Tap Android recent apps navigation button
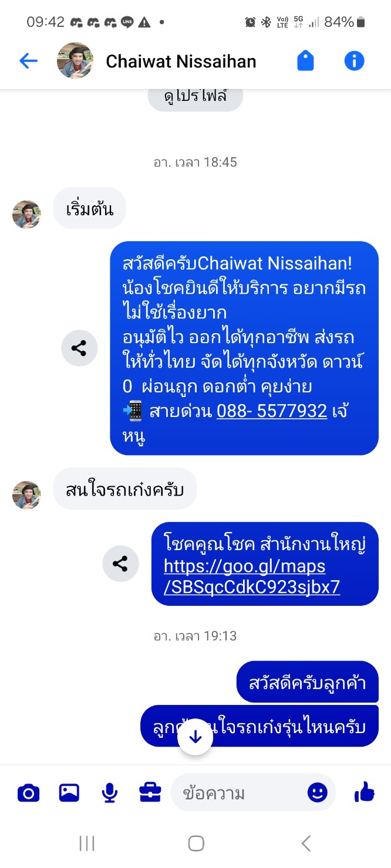Screen dimensions: 391x868 (x=87, y=843)
